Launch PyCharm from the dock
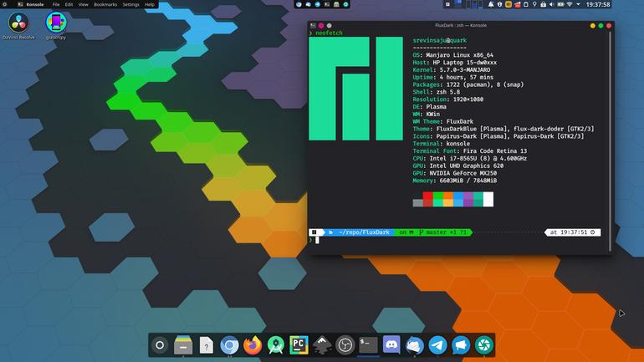Viewport: 644px width, 362px height. [299, 345]
